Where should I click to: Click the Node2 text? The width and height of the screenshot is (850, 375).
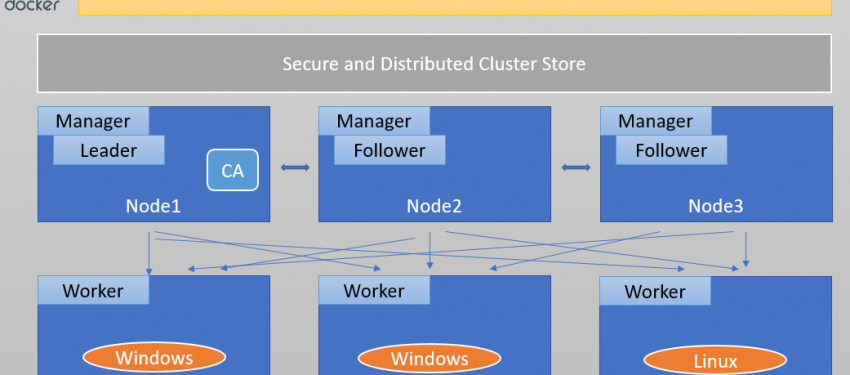pos(434,206)
